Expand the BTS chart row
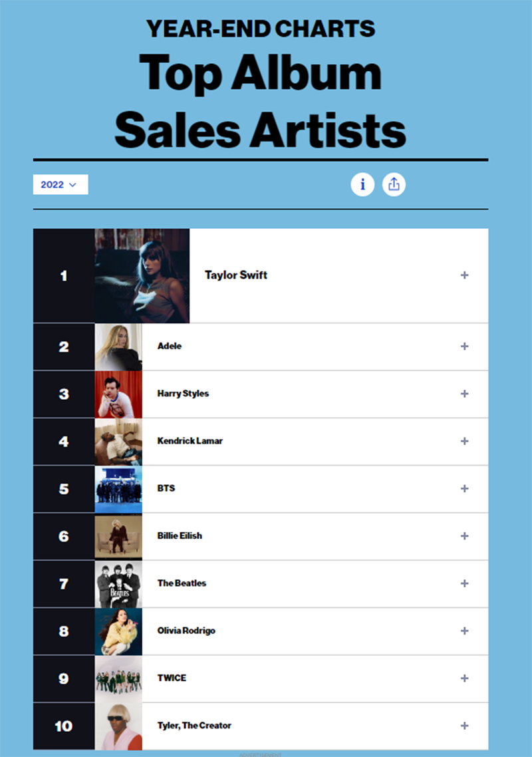532x757 pixels. coord(464,488)
